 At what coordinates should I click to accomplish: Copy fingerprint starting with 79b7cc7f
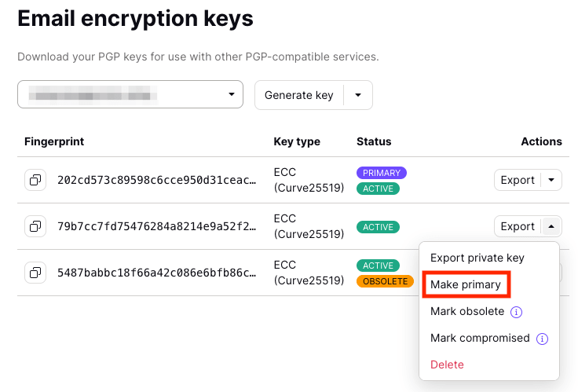(x=35, y=226)
